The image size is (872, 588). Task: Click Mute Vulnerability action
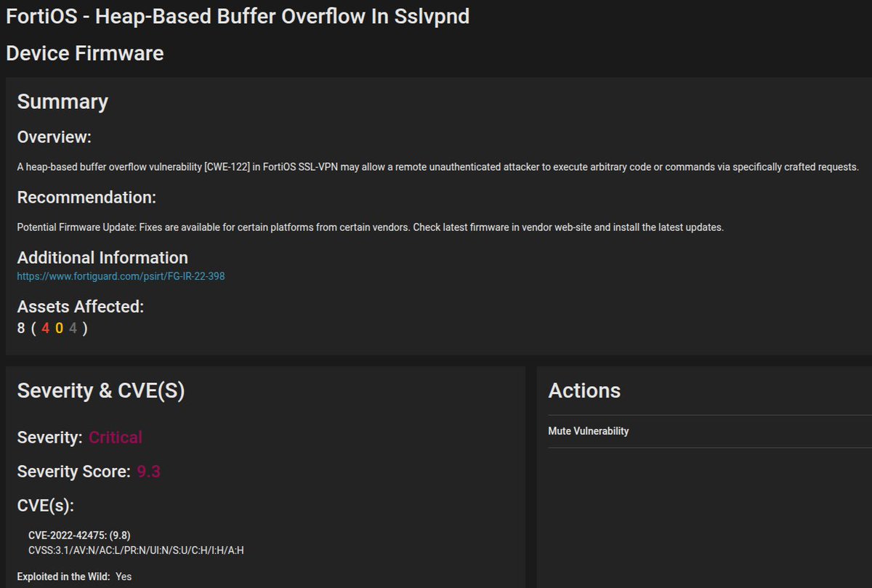(588, 431)
